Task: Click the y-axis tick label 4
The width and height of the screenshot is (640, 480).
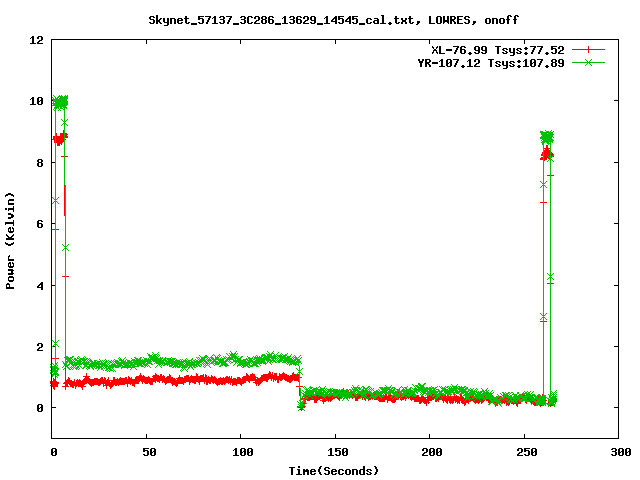Action: [40, 286]
